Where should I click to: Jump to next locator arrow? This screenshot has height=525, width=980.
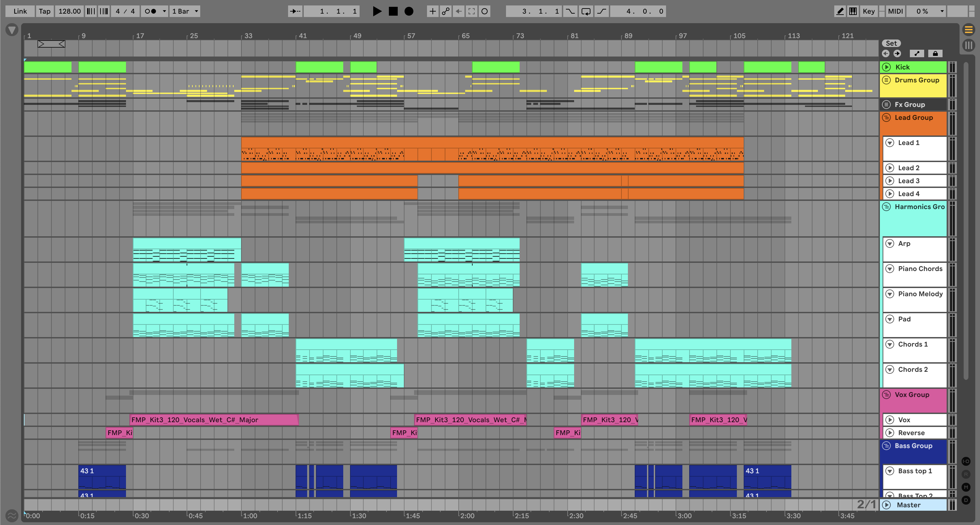897,54
